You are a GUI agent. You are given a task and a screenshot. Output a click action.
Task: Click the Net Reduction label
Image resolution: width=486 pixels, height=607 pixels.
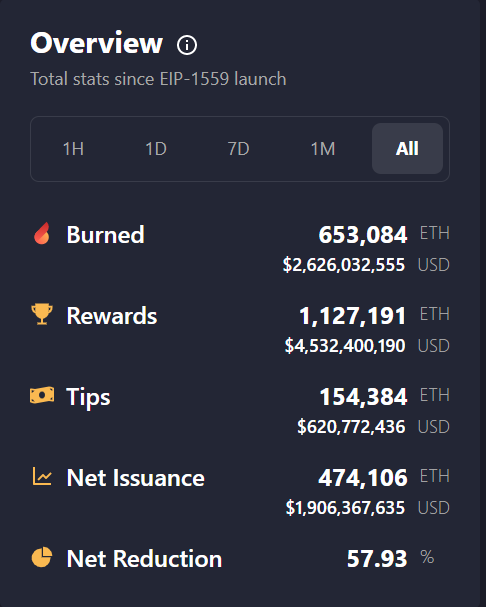pyautogui.click(x=144, y=559)
